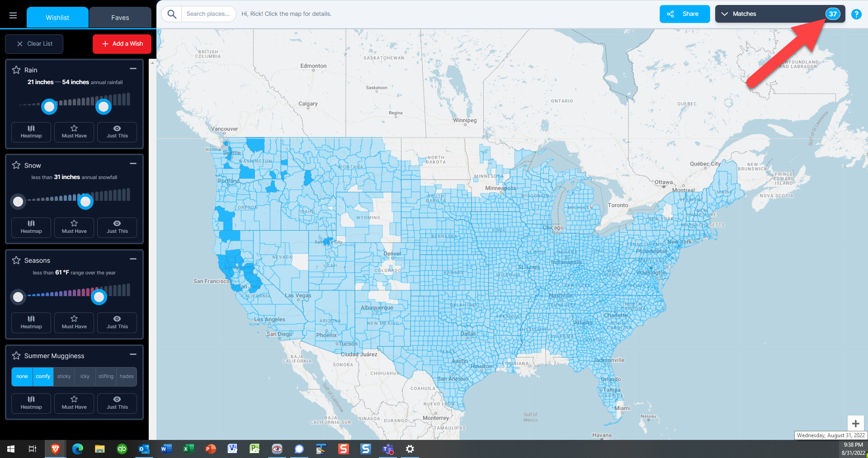Click the star icon beside Summer Mugginess
Viewport: 868px width, 458px height.
coord(16,356)
